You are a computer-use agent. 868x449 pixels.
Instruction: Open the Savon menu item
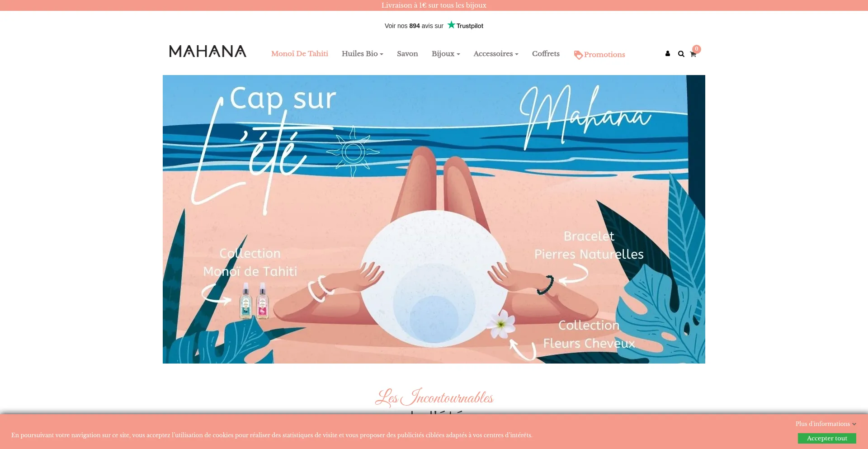[407, 53]
